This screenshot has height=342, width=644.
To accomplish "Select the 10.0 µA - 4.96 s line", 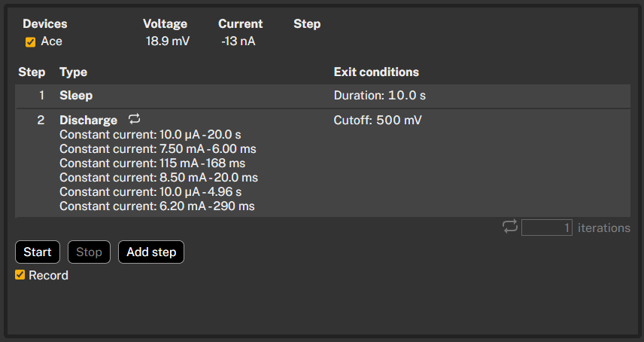I will 150,192.
